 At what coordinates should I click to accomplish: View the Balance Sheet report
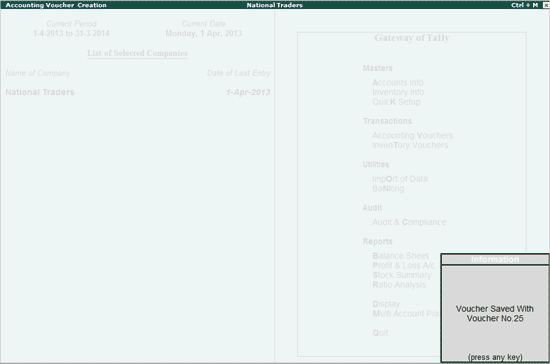click(x=400, y=256)
